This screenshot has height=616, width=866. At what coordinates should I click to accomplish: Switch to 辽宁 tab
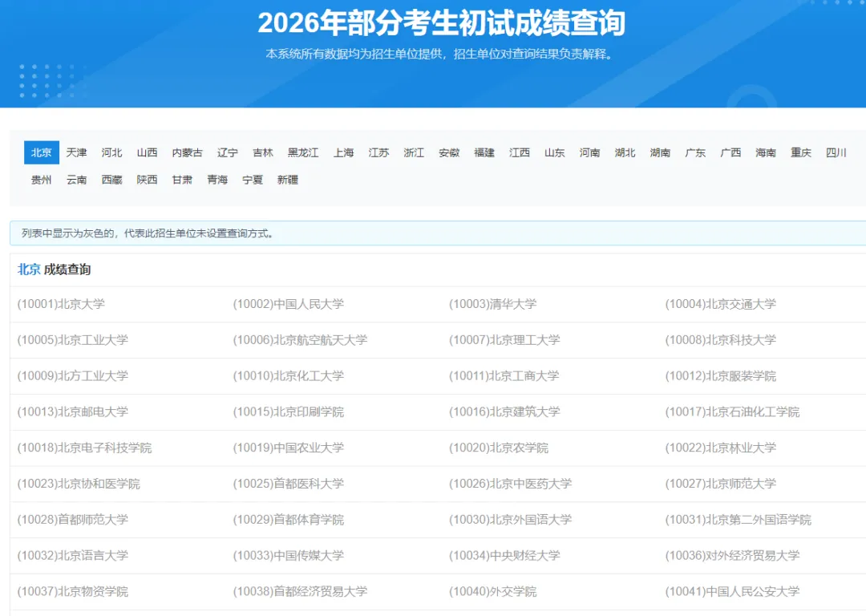coord(228,152)
